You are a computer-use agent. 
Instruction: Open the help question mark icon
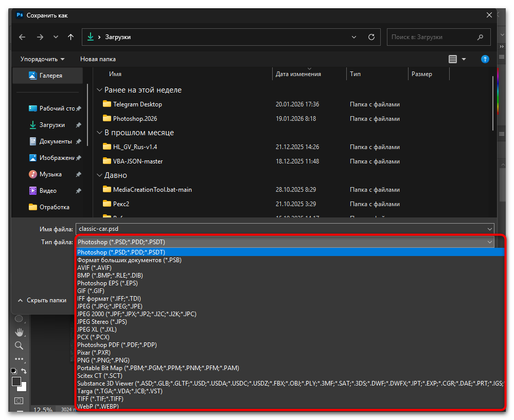(x=485, y=59)
